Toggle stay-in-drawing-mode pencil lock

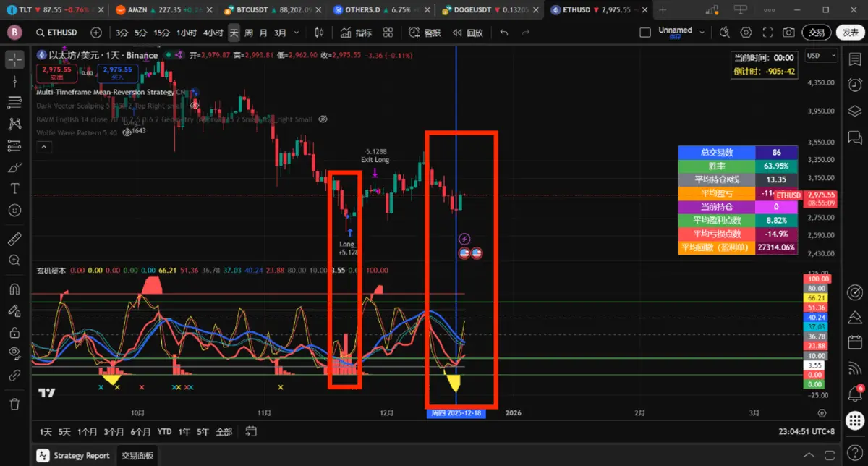tap(14, 310)
